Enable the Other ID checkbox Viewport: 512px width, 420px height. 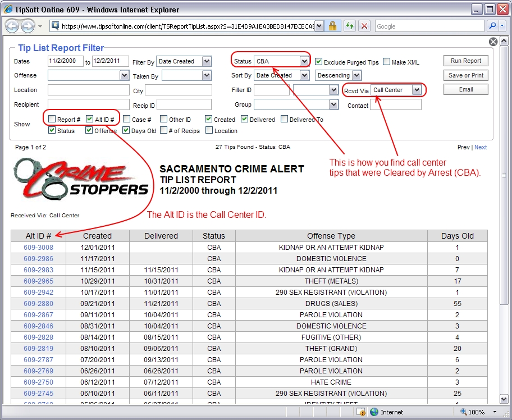[x=163, y=119]
